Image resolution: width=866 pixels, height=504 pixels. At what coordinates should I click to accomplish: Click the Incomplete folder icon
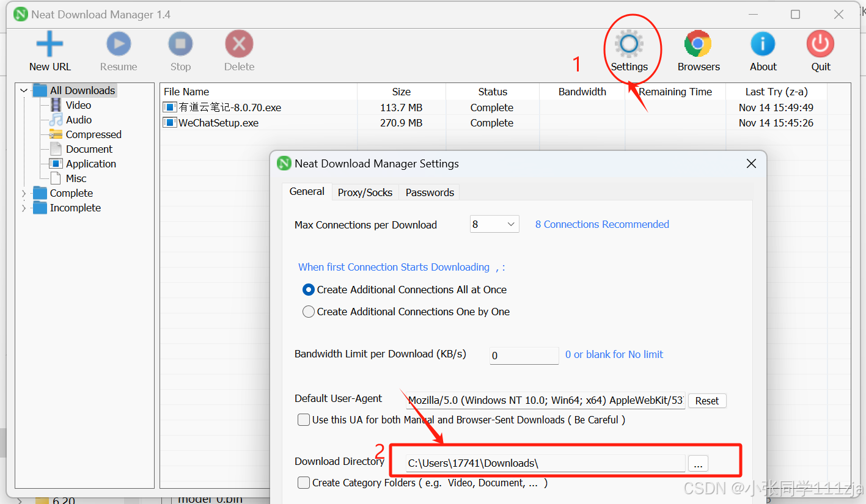(x=40, y=208)
